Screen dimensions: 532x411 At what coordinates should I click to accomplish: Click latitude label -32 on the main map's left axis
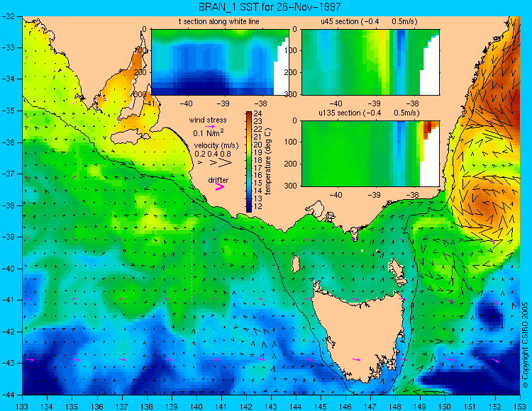point(9,16)
